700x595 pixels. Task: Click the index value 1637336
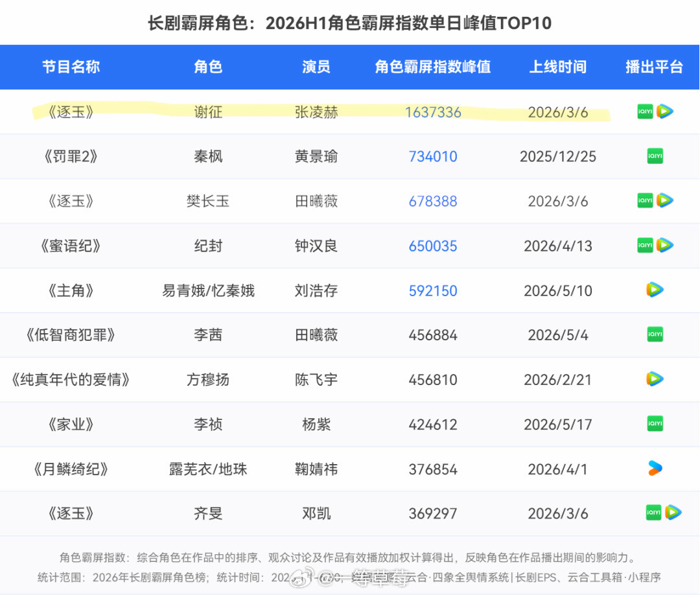tap(433, 112)
